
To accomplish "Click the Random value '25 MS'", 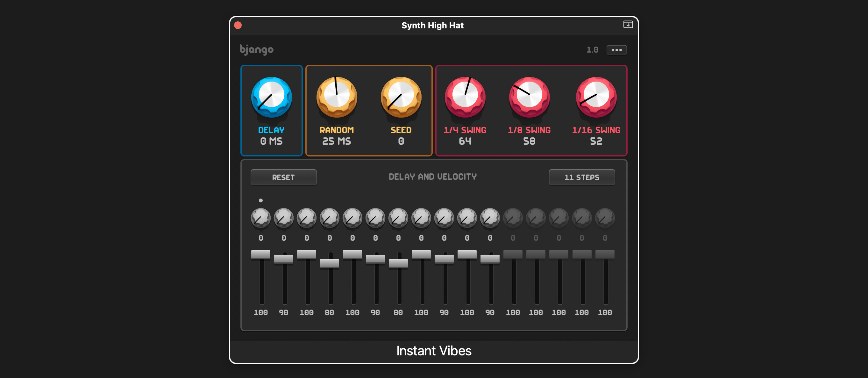I will point(337,141).
